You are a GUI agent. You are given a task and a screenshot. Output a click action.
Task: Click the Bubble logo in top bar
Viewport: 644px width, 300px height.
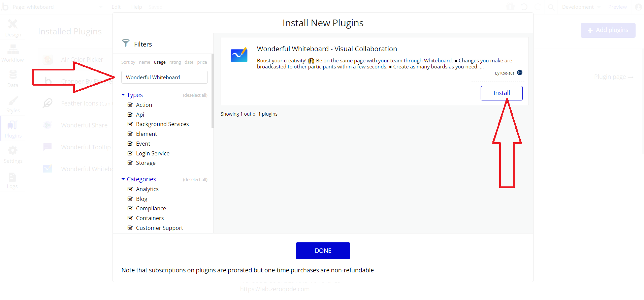tap(5, 7)
